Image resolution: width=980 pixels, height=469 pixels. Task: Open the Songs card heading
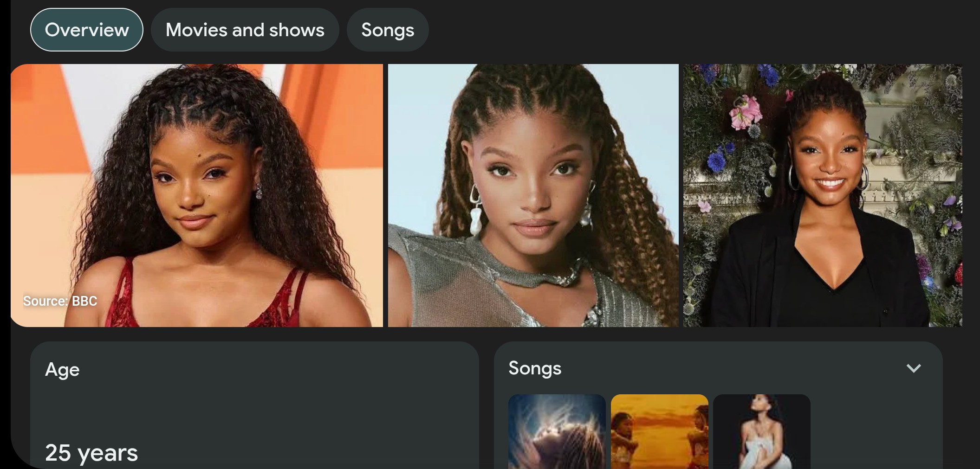(x=535, y=368)
